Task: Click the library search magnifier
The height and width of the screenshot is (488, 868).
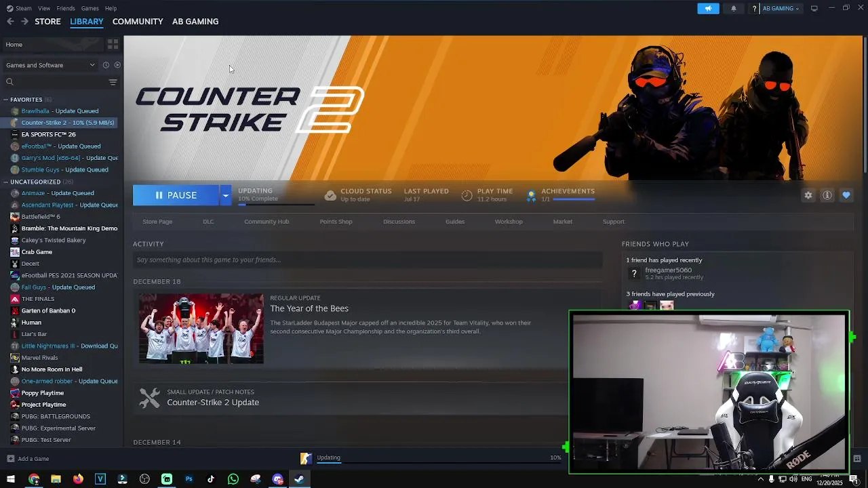Action: point(9,82)
